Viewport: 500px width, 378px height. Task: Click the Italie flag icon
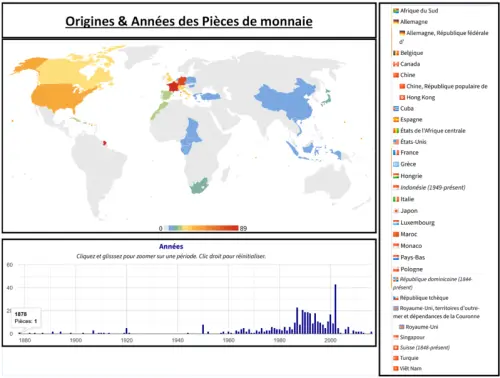(396, 199)
